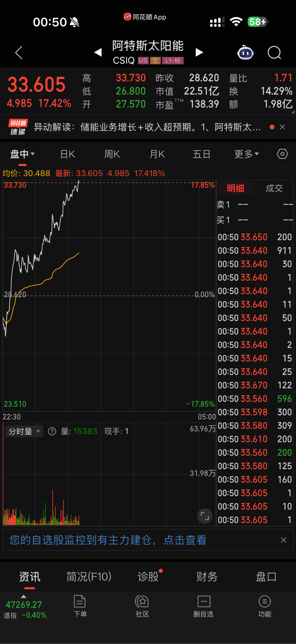
Task: Open the 下单 order icon
Action: pos(80,606)
